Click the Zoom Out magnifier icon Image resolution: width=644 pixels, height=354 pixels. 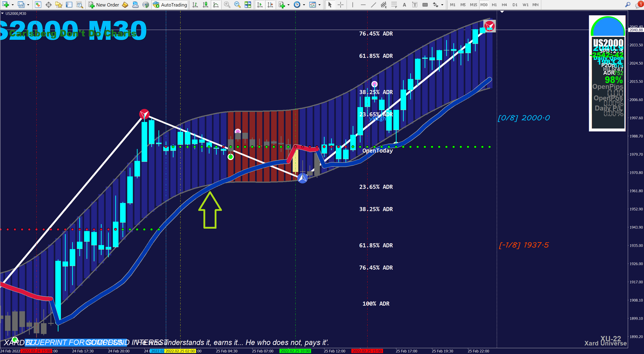[237, 5]
